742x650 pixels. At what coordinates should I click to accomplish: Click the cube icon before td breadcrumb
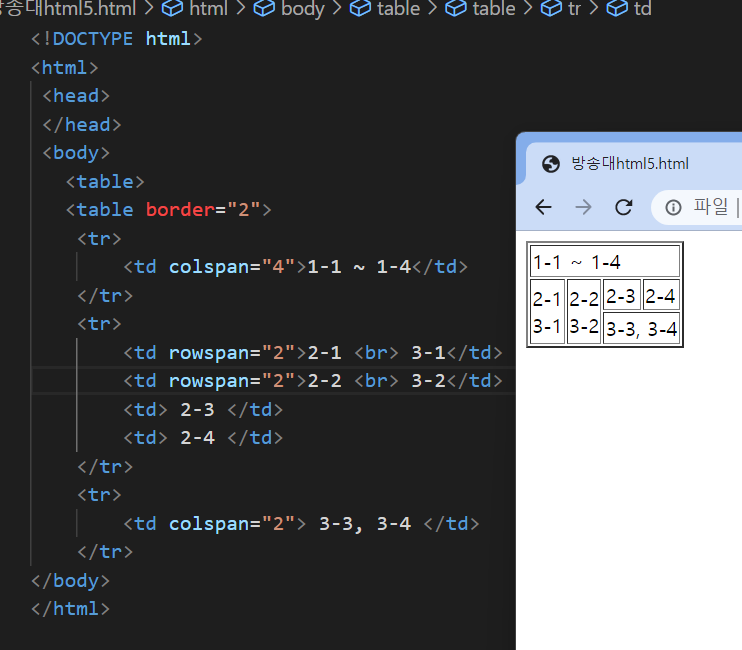coord(617,9)
